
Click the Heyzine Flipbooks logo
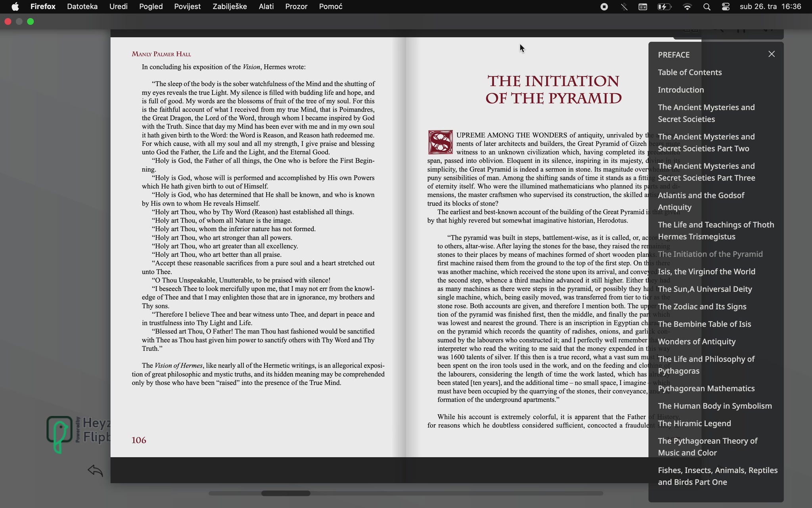78,434
